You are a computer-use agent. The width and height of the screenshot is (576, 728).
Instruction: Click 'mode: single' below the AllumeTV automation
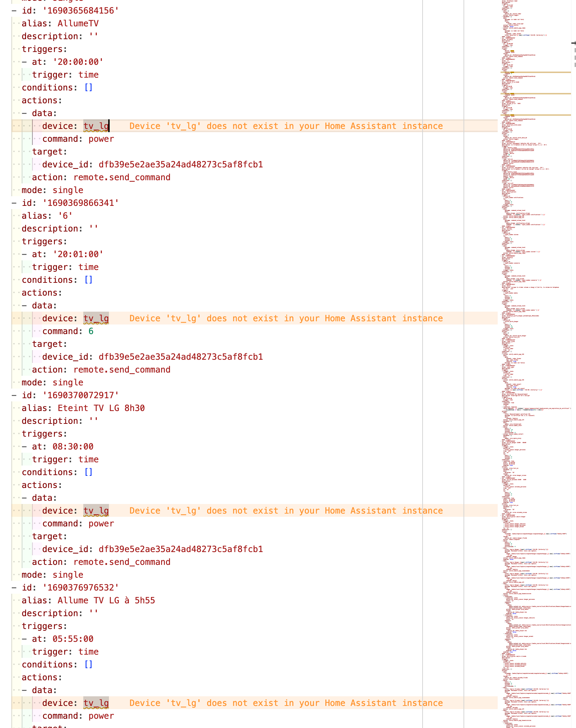[52, 190]
